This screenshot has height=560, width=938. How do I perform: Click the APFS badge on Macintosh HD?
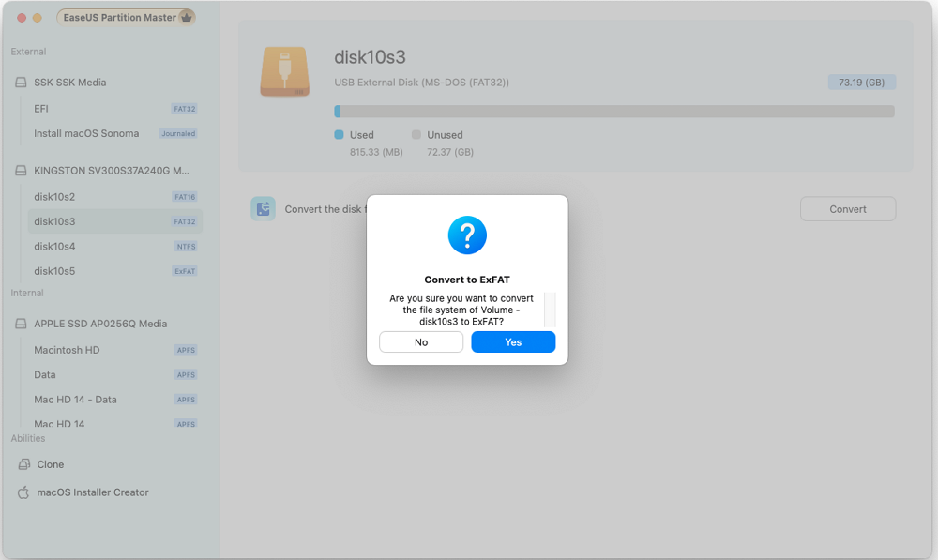coord(186,350)
